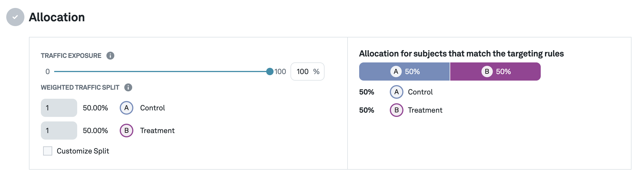Image resolution: width=644 pixels, height=185 pixels.
Task: Click badge A in the allocation preview list
Action: click(x=396, y=92)
